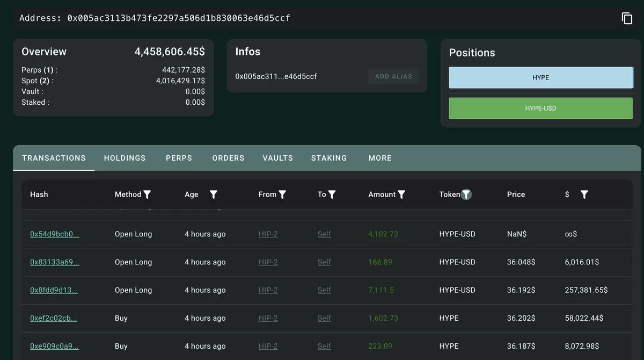Open the Token column filter icon

pos(466,195)
